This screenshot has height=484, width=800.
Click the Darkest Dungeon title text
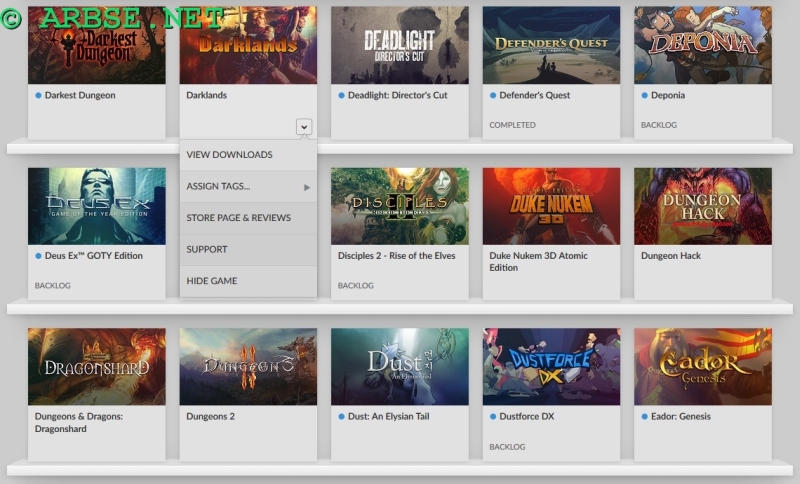[x=80, y=95]
